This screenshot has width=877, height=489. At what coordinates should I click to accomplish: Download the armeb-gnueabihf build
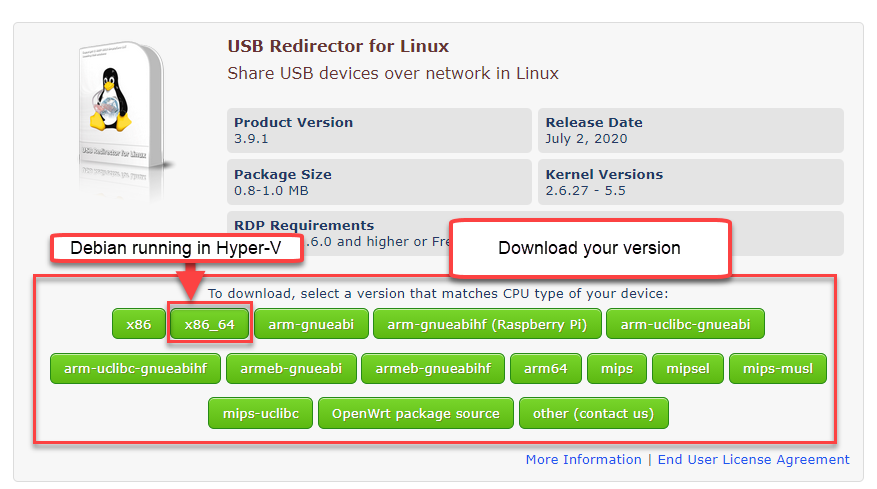[x=432, y=368]
